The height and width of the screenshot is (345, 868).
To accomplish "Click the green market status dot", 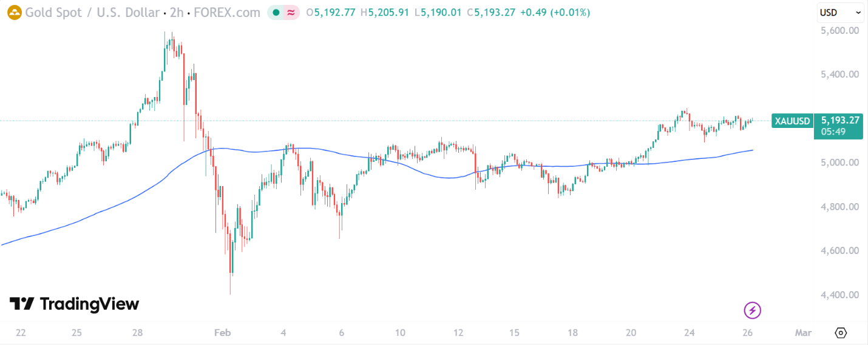I will (276, 12).
